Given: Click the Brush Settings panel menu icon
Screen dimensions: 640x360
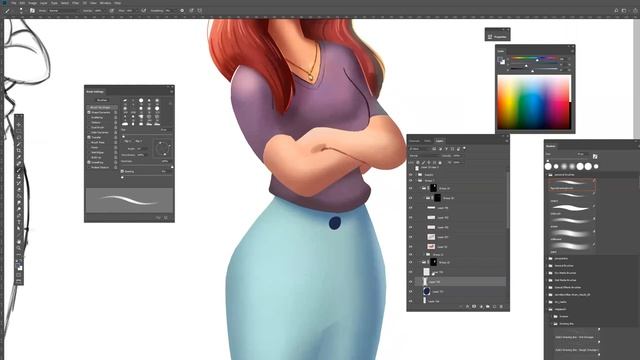Looking at the screenshot, I should pyautogui.click(x=171, y=91).
